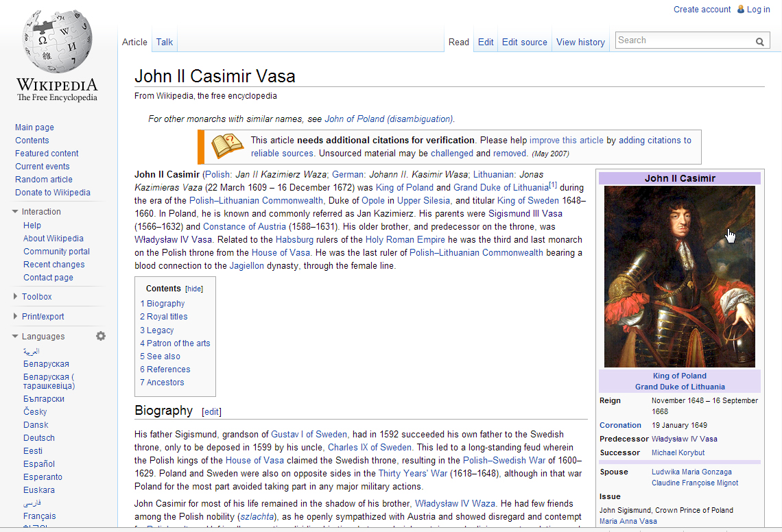The width and height of the screenshot is (782, 532).
Task: Open John of Poland (disambiguation) link
Action: [389, 119]
